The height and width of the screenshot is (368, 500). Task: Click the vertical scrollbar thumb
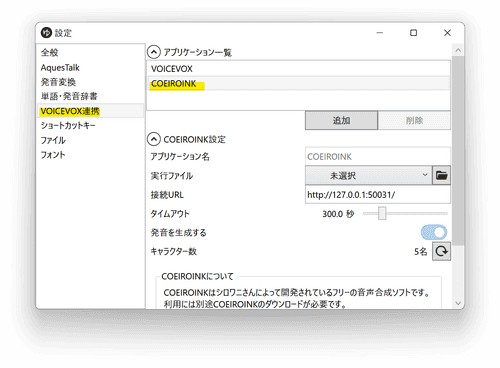coord(458,151)
